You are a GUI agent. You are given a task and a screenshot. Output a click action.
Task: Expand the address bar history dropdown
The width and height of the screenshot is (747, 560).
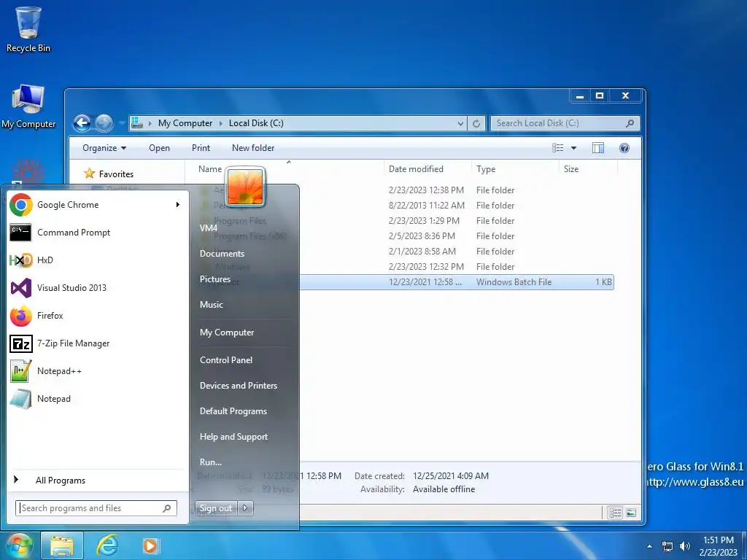point(460,123)
